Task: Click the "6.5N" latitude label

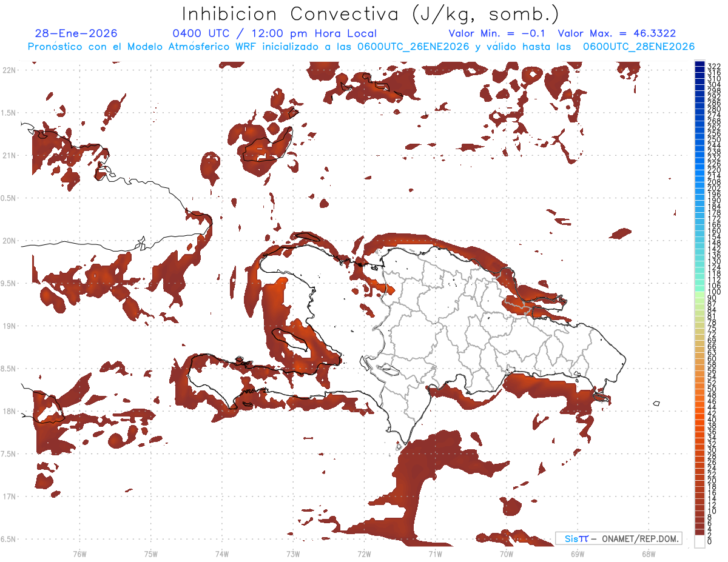Action: coord(9,539)
